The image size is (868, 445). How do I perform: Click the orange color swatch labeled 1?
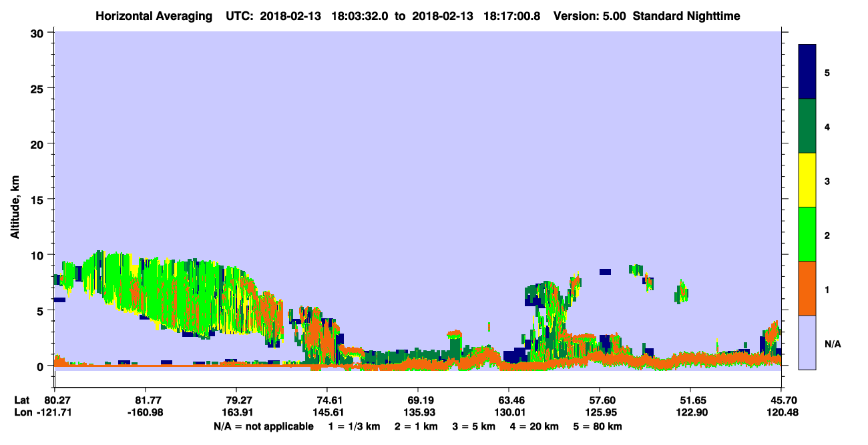pos(807,288)
